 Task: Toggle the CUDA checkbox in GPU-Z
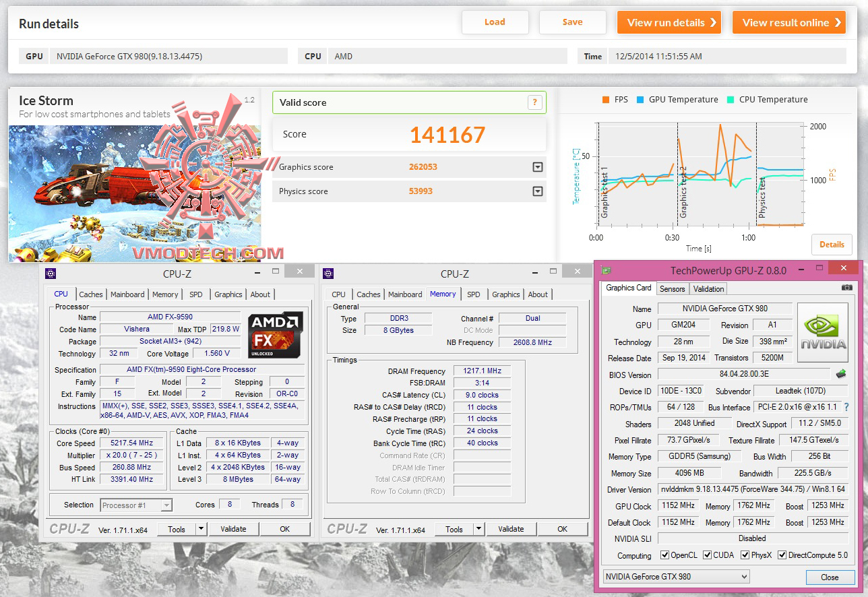point(708,555)
